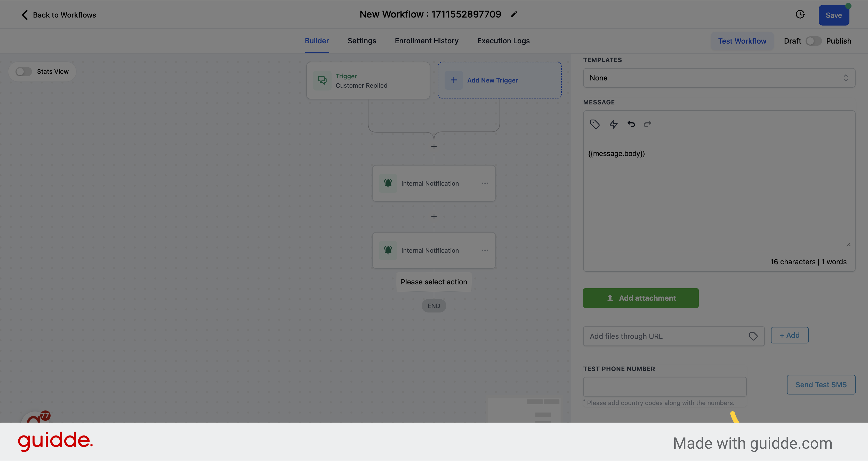
Task: Click the bell icon of the first Internal Notification
Action: pos(388,183)
